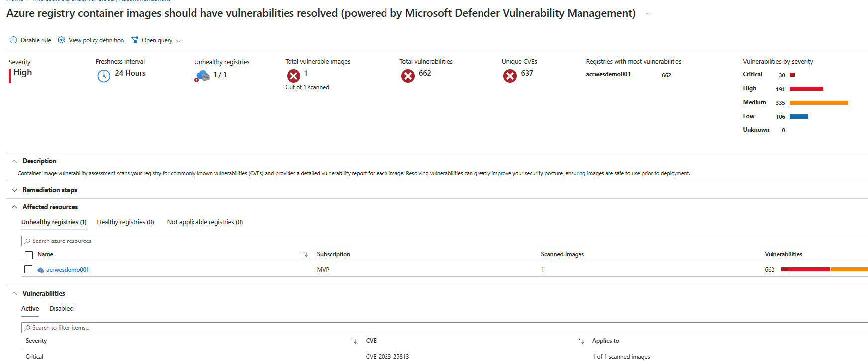Tick the select-all checkbox in Name header

(x=29, y=255)
